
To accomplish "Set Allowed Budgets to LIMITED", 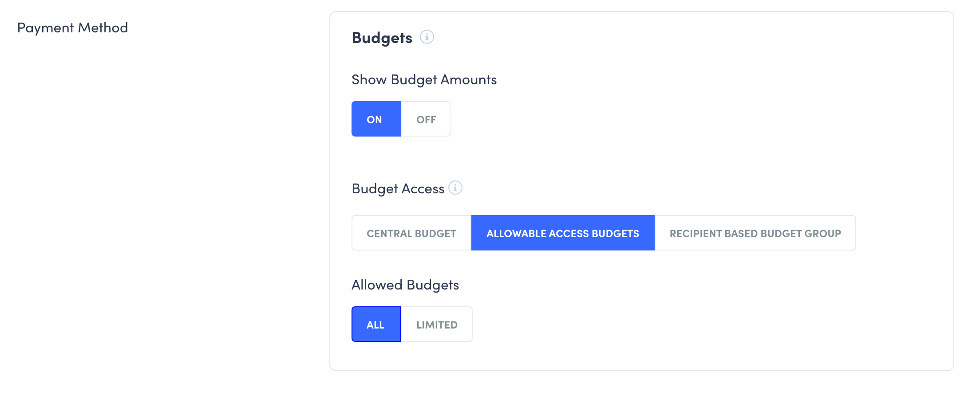I will (437, 325).
